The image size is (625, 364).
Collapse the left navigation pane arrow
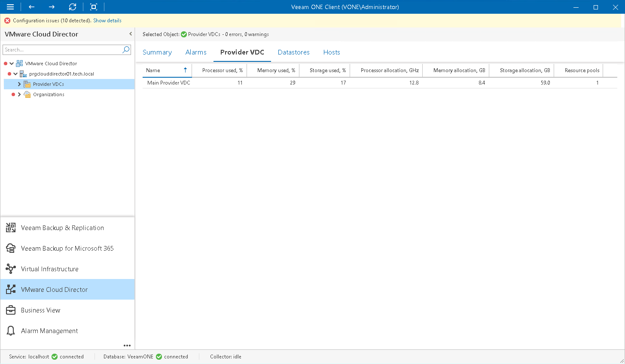[131, 34]
